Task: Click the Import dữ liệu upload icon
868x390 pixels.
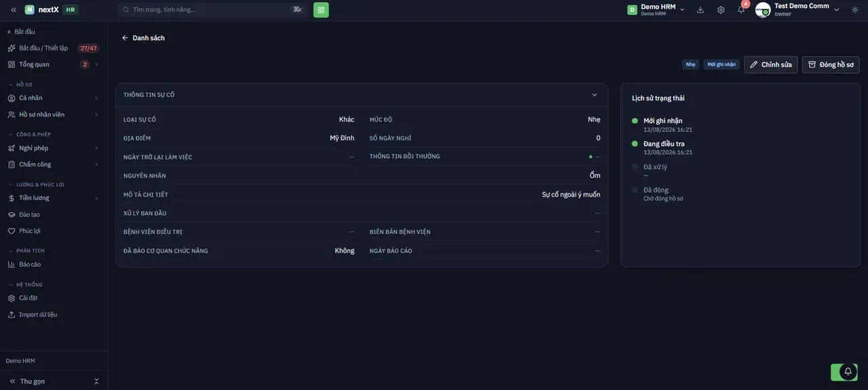Action: [x=12, y=315]
